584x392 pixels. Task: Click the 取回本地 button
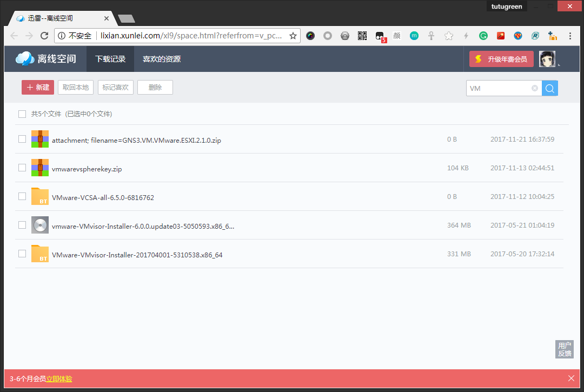click(76, 88)
